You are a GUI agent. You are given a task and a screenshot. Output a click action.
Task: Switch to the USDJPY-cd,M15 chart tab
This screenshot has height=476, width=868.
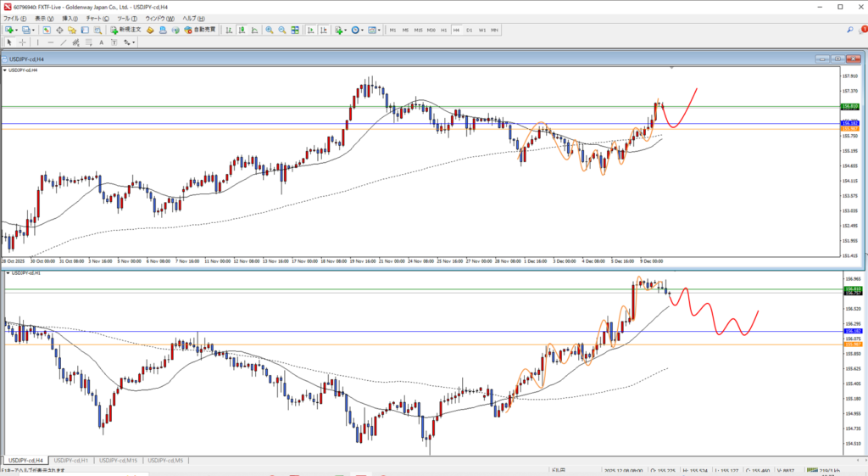tap(118, 460)
